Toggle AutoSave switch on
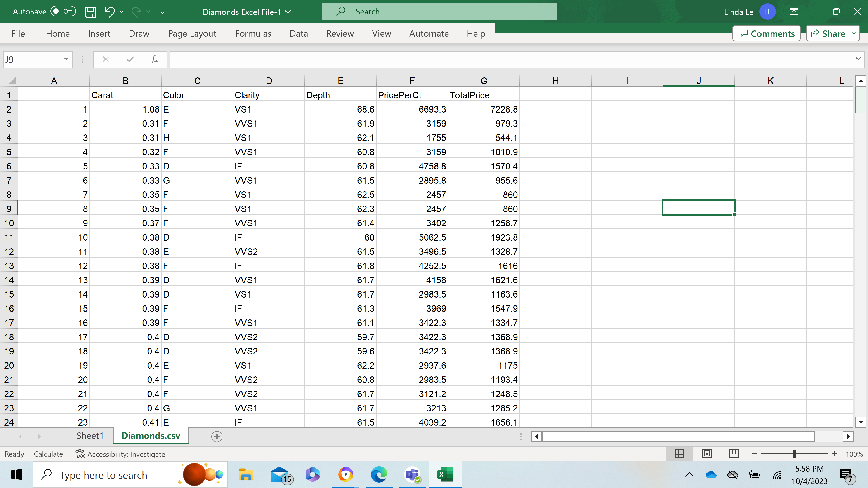Viewport: 868px width, 488px height. pos(63,12)
